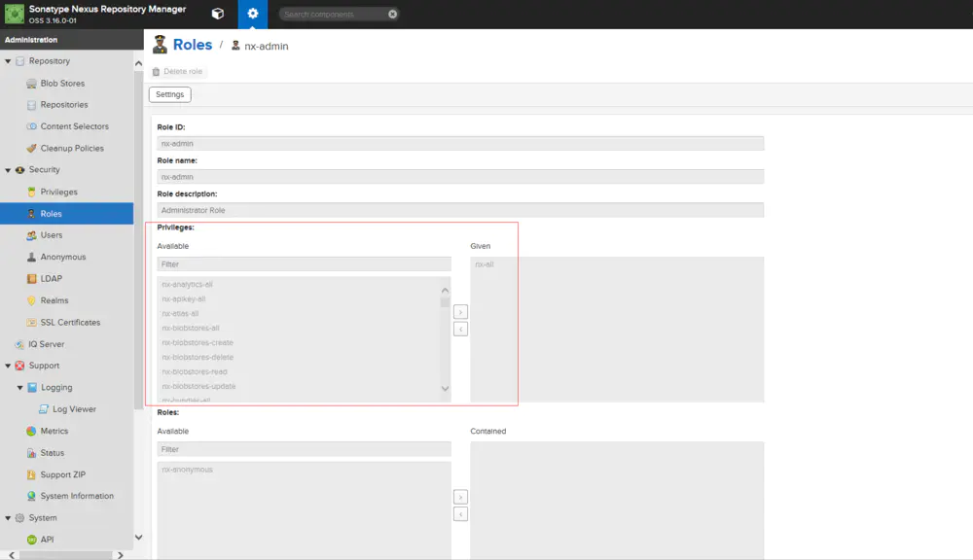Open the Settings tab
Image resolution: width=973 pixels, height=560 pixels.
coord(170,94)
